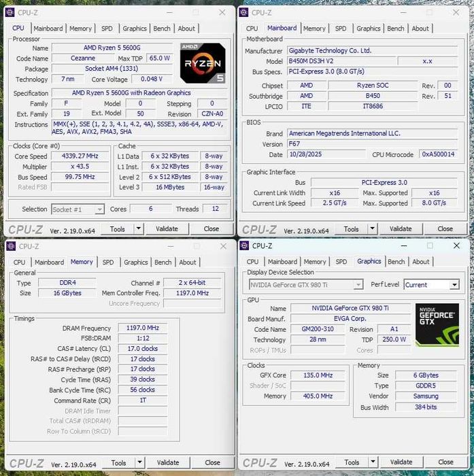The height and width of the screenshot is (476, 474).
Task: Click Validate in the Mainboard window
Action: (401, 229)
